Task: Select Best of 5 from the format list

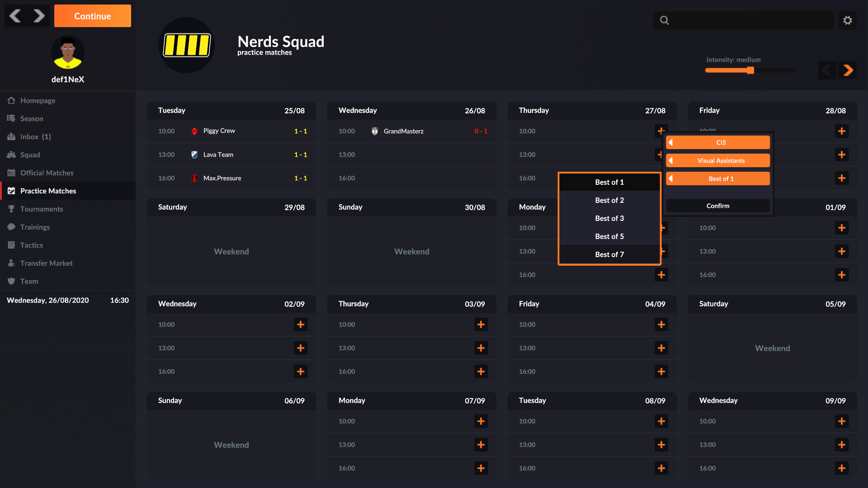Action: point(609,236)
